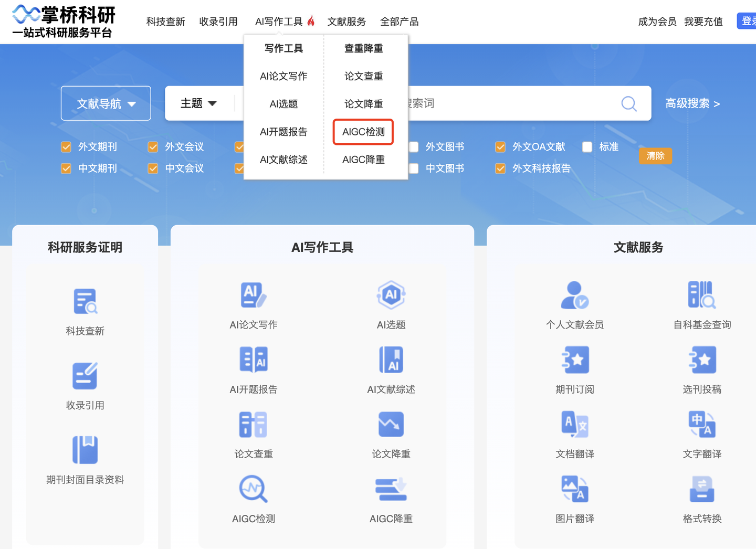Image resolution: width=756 pixels, height=549 pixels.
Task: Open the AIGC检测 magnifier icon
Action: pyautogui.click(x=253, y=489)
